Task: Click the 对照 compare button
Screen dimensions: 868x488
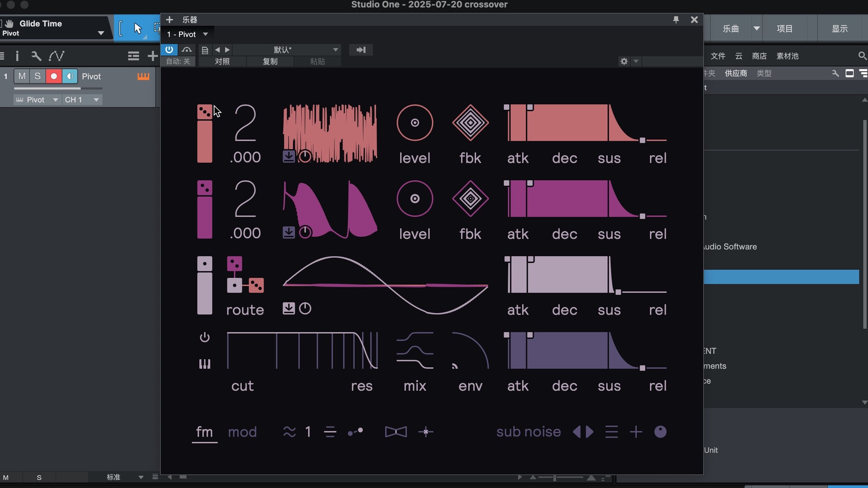Action: tap(222, 61)
